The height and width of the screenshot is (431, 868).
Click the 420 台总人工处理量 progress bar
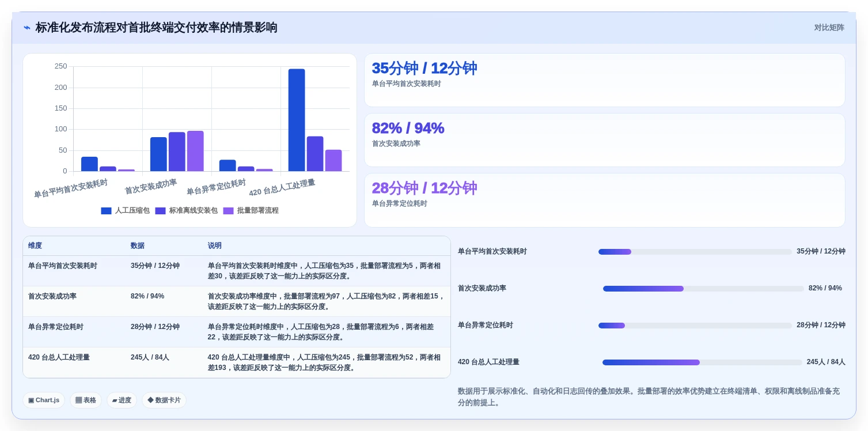point(702,362)
